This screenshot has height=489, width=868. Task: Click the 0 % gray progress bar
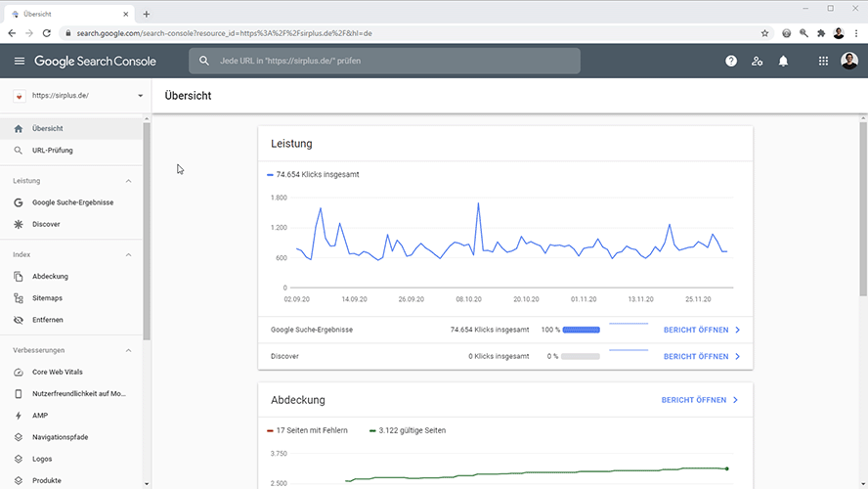pos(581,357)
